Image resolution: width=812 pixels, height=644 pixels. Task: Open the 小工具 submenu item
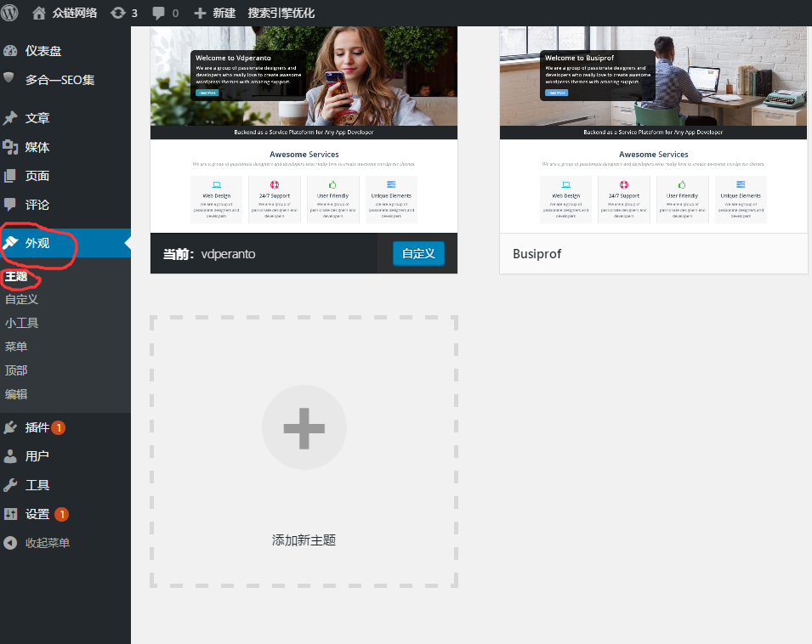click(22, 323)
